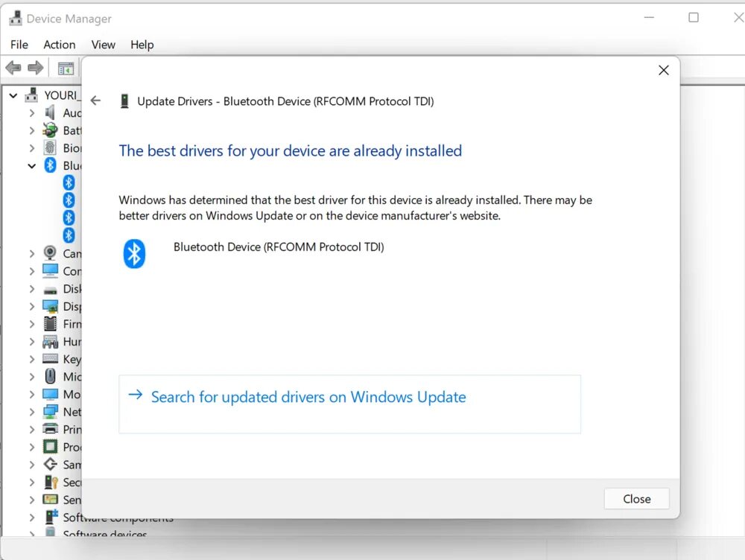
Task: Select the third Bluetooth child device
Action: (69, 217)
